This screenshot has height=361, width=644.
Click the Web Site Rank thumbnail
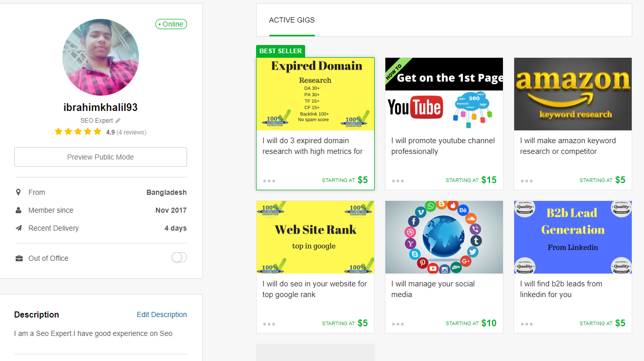[315, 237]
